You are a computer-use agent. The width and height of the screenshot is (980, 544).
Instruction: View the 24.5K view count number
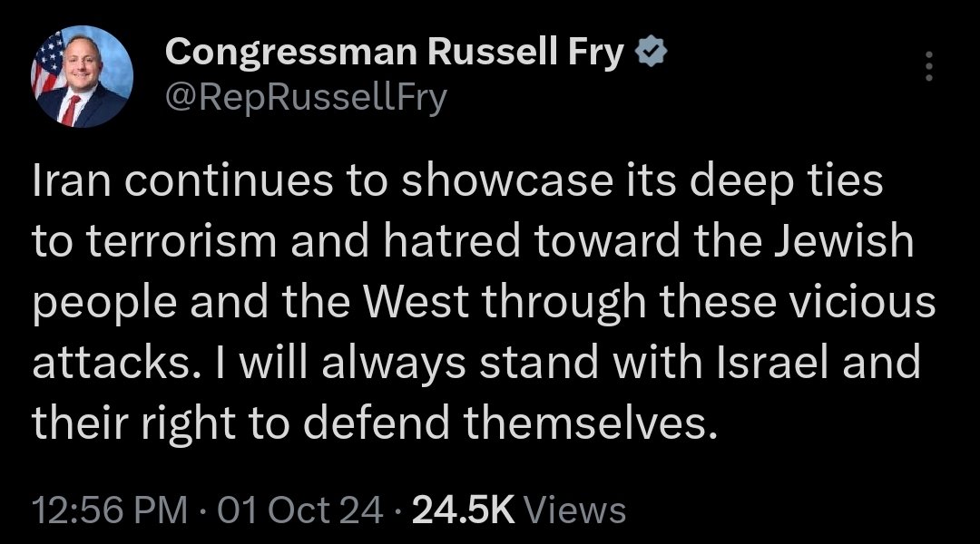463,510
